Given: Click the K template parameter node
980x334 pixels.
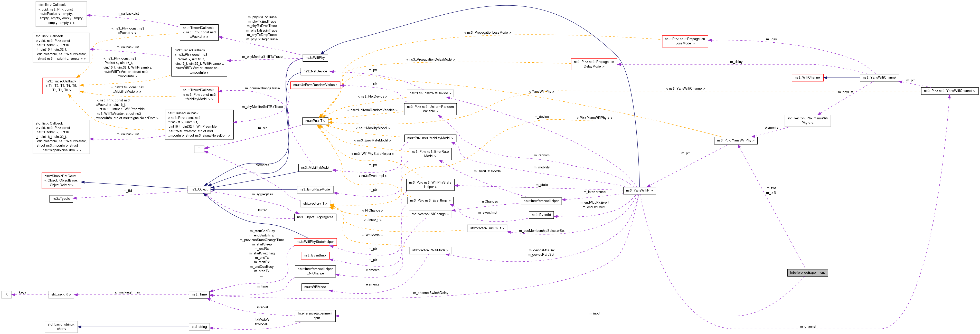Looking at the screenshot, I should click(x=6, y=294).
